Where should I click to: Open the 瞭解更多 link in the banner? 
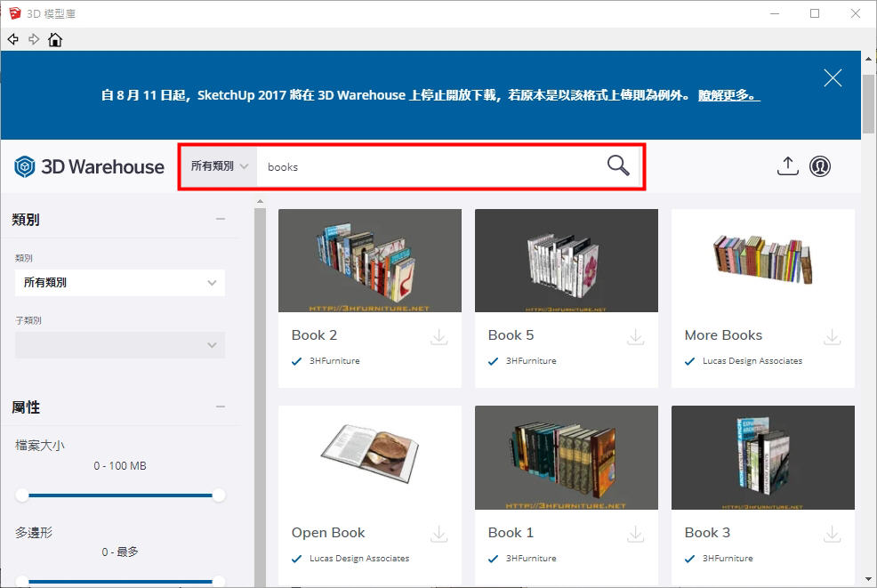click(728, 95)
